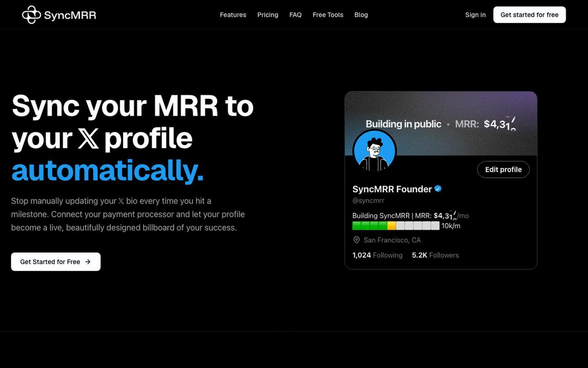The width and height of the screenshot is (588, 368).
Task: Click the SyncMRR logo icon
Action: point(31,15)
